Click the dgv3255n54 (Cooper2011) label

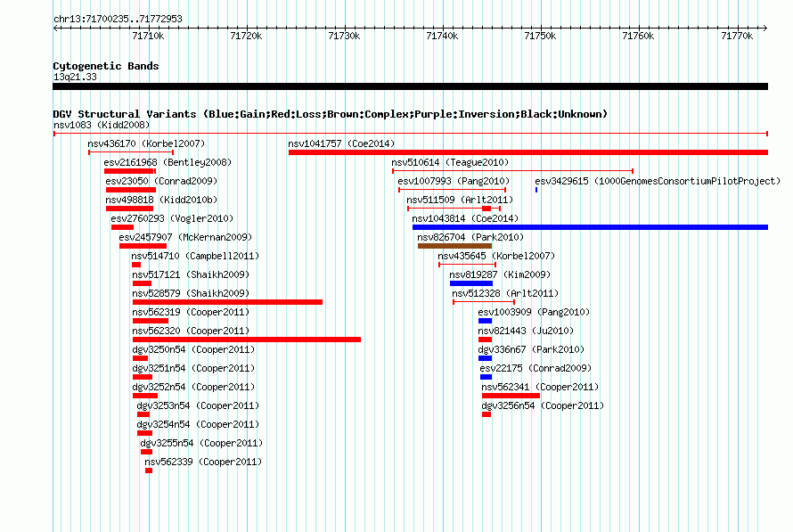[x=201, y=443]
